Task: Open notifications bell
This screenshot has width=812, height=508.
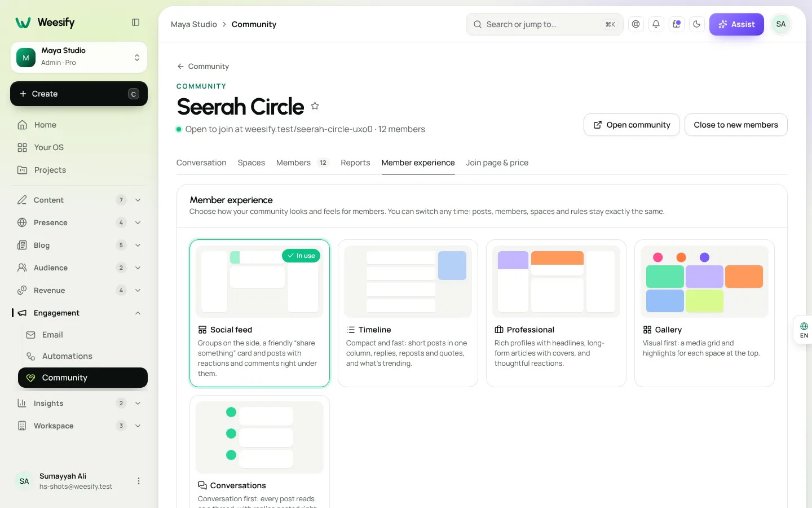Action: click(656, 24)
